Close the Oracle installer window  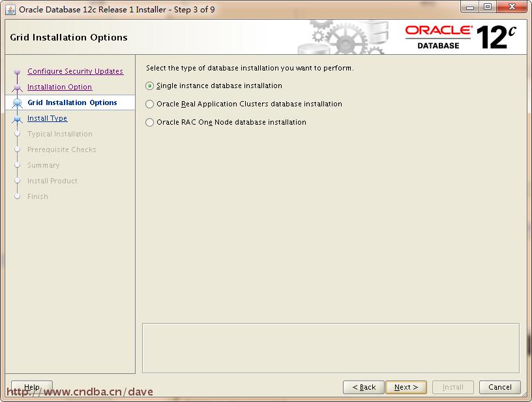512,7
